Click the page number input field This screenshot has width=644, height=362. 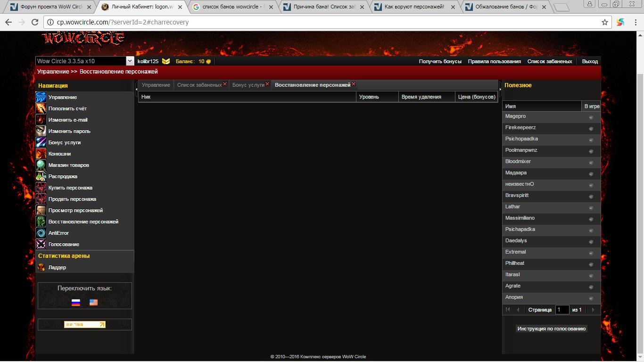tap(562, 310)
